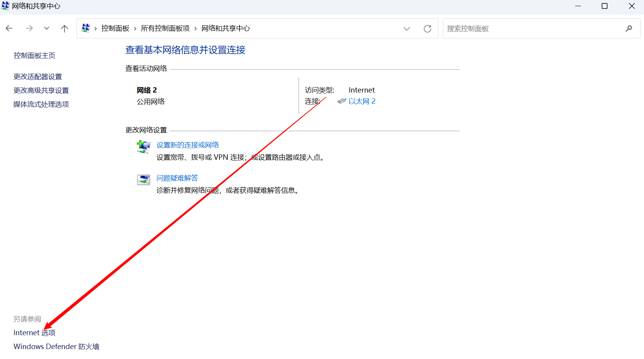The width and height of the screenshot is (644, 359).
Task: Expand the recent locations dropdown next to forward arrow
Action: (47, 28)
